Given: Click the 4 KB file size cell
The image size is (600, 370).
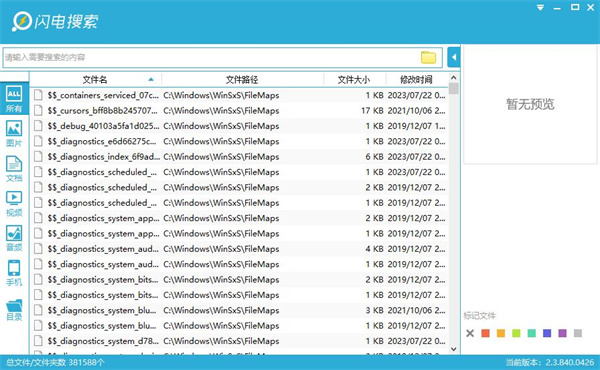Looking at the screenshot, I should pos(374,249).
